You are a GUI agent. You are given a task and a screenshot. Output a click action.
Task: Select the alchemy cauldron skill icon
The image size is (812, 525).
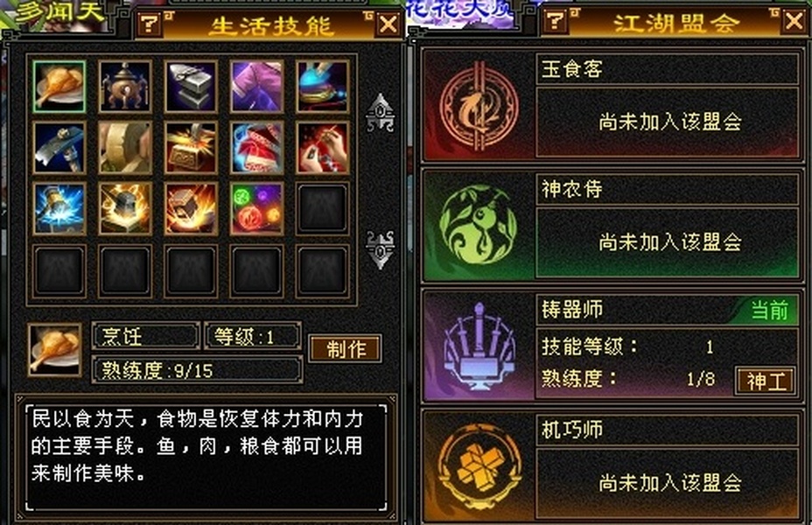point(125,87)
